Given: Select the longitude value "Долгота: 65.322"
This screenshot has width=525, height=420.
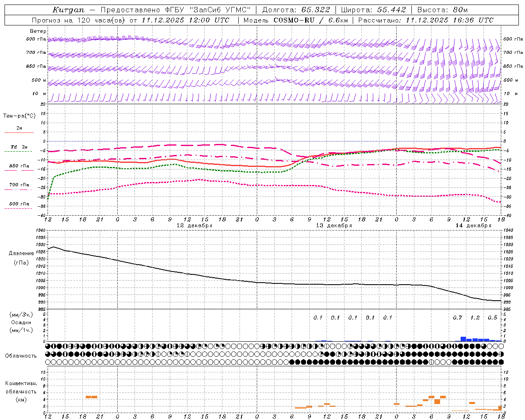Looking at the screenshot, I should coord(296,10).
